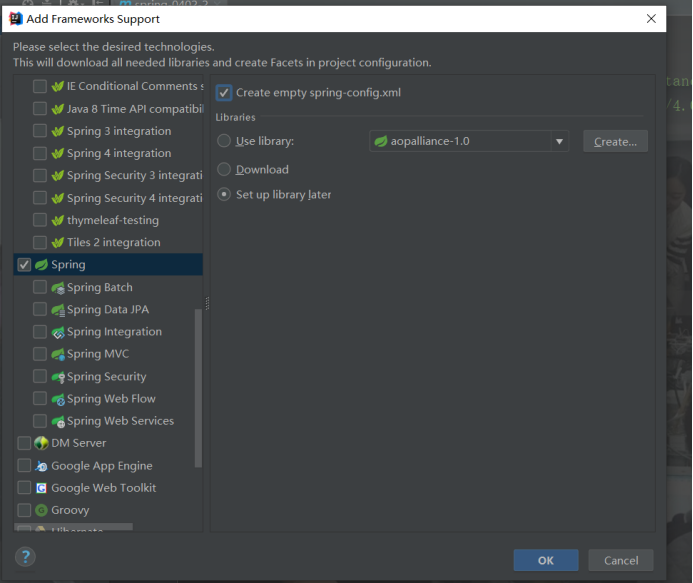This screenshot has height=583, width=693.
Task: Click the Spring Integration icon
Action: 58,332
